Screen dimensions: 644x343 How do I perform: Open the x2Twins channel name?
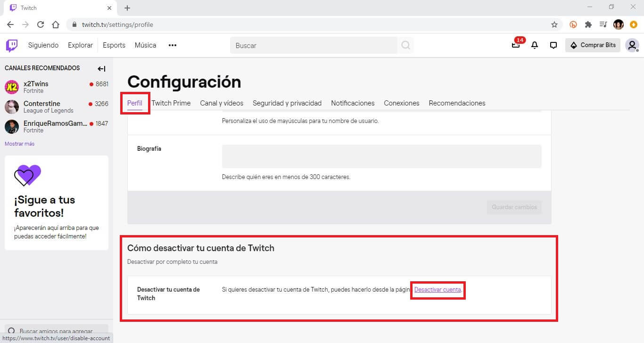[36, 84]
